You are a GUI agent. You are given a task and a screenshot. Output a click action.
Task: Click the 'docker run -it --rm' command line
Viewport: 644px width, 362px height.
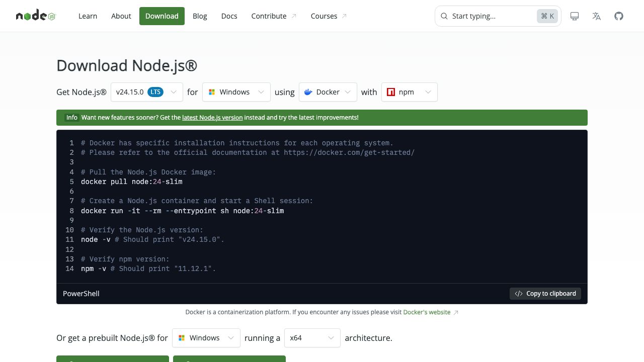(x=183, y=211)
